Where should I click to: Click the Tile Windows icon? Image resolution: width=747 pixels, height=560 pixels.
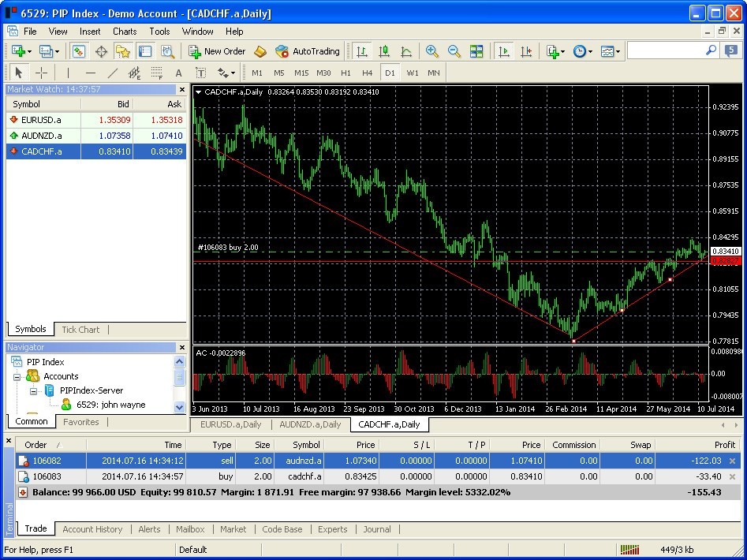[476, 51]
